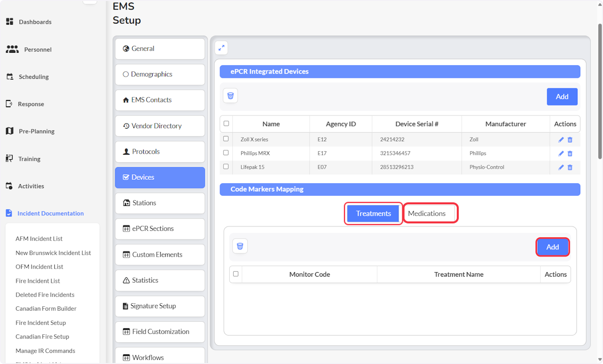Click the Response icon in sidebar
Screen dimensions: 603x364
click(9, 104)
